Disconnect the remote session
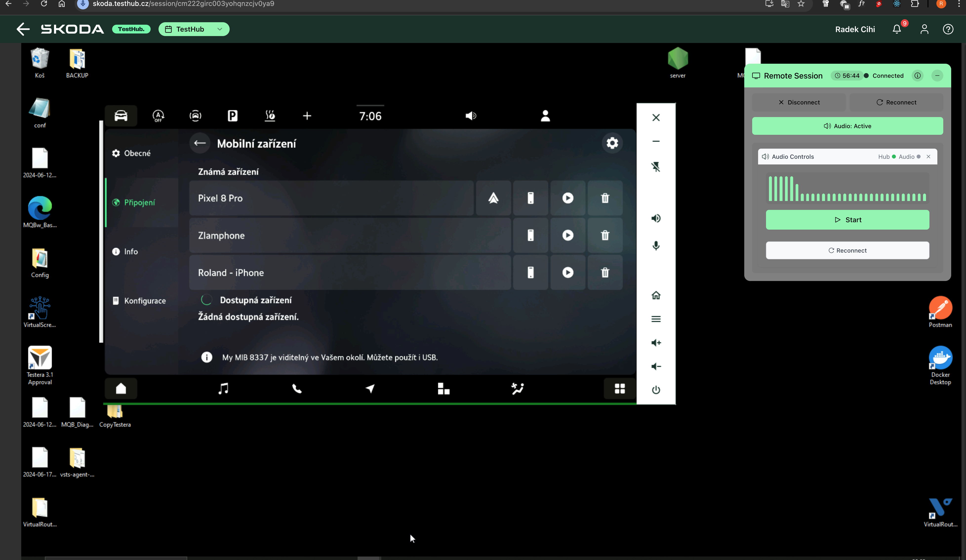 pyautogui.click(x=799, y=102)
